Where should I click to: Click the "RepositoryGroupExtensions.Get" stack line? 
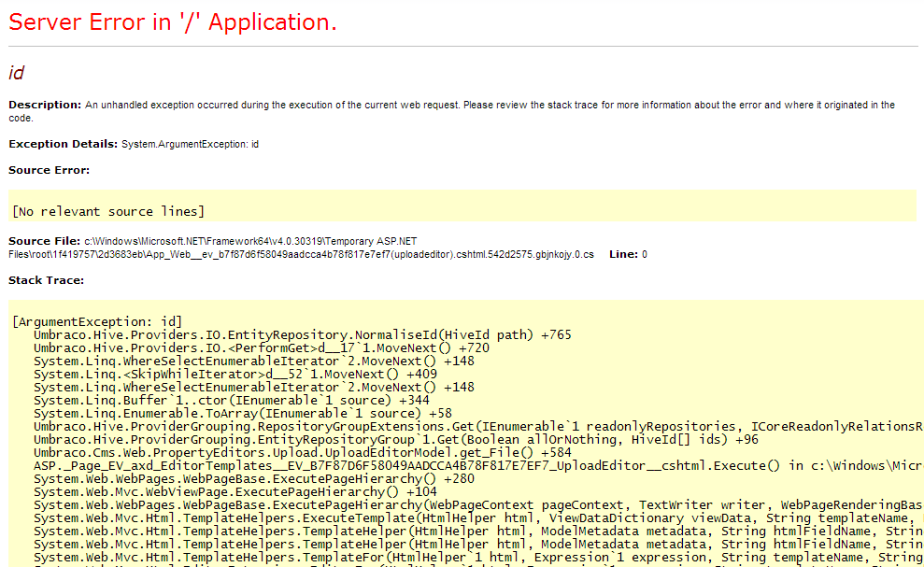(x=478, y=427)
